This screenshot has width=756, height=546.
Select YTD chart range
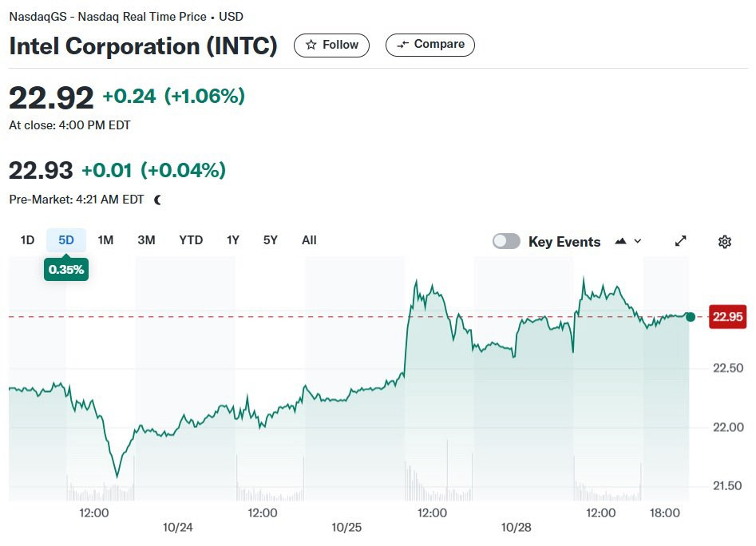click(x=191, y=240)
